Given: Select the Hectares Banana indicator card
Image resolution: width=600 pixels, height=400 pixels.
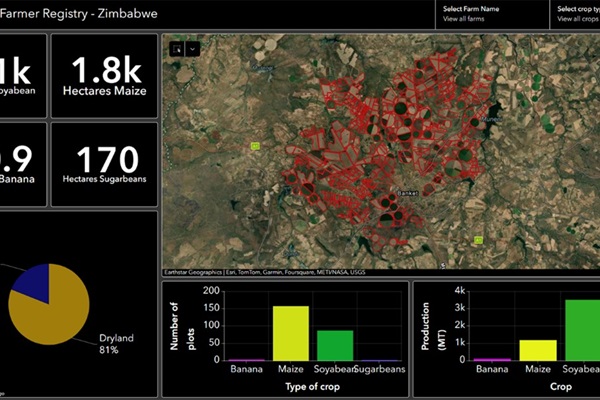Looking at the screenshot, I should (23, 165).
